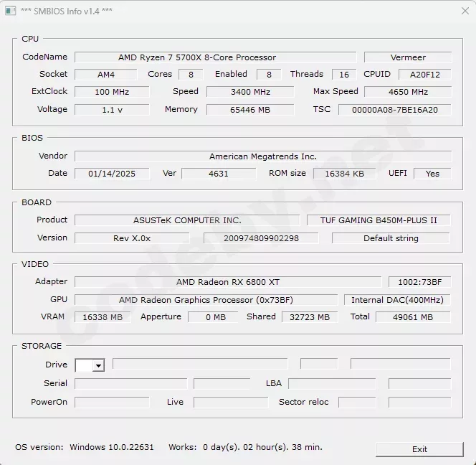Close the SMBIOS Info window
The width and height of the screenshot is (476, 465).
465,11
